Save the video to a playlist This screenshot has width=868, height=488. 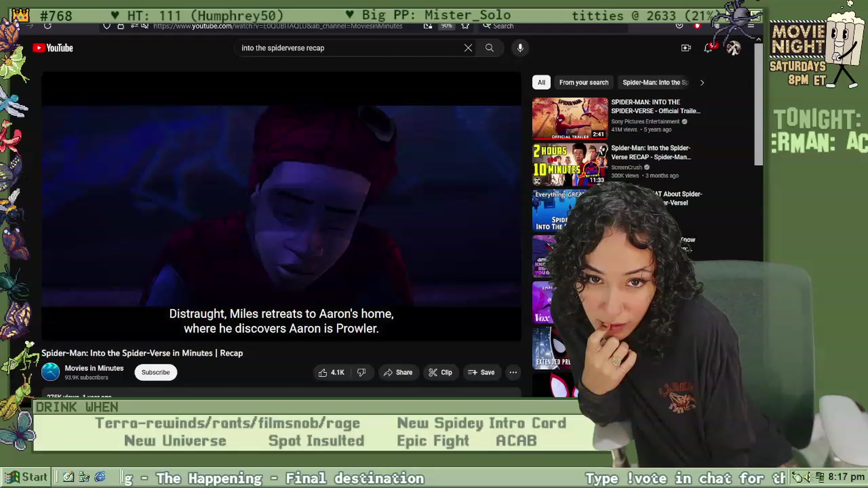point(481,372)
